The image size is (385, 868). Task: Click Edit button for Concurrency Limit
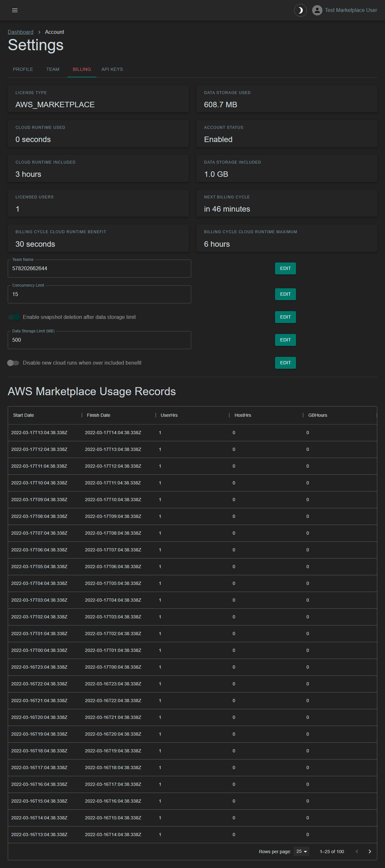(285, 294)
